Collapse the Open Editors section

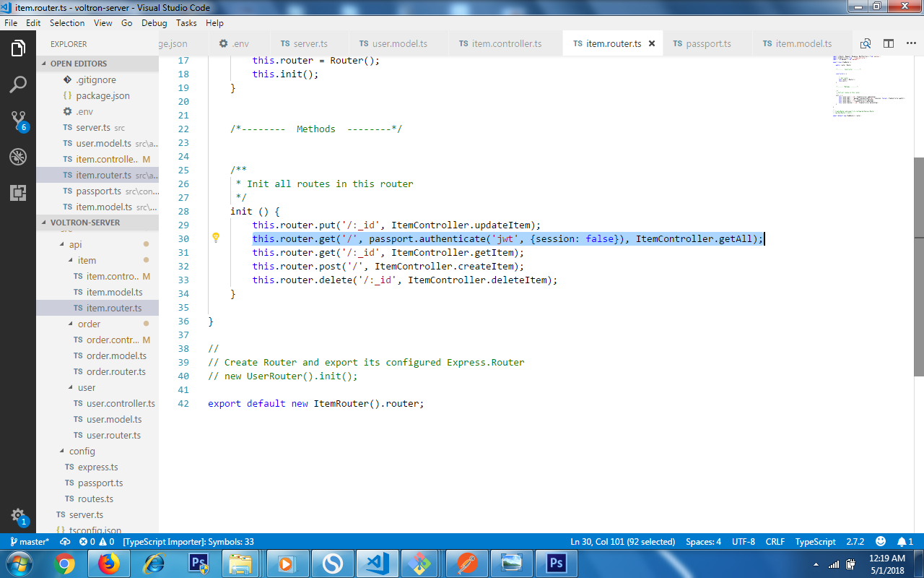point(97,64)
